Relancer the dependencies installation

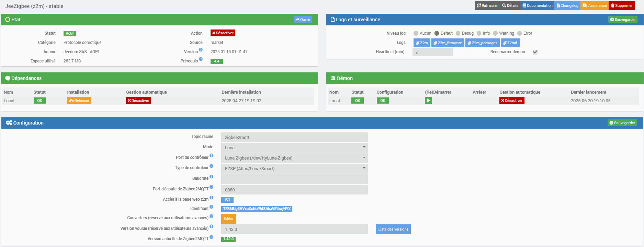(x=79, y=101)
